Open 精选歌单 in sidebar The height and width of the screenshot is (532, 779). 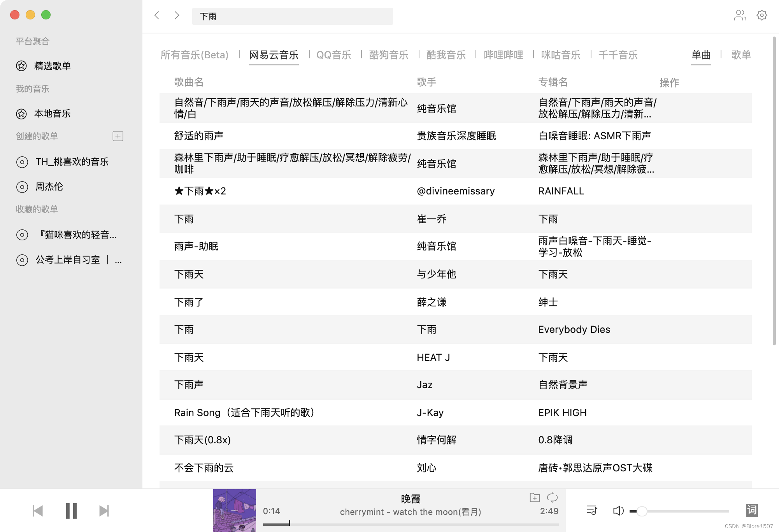52,66
